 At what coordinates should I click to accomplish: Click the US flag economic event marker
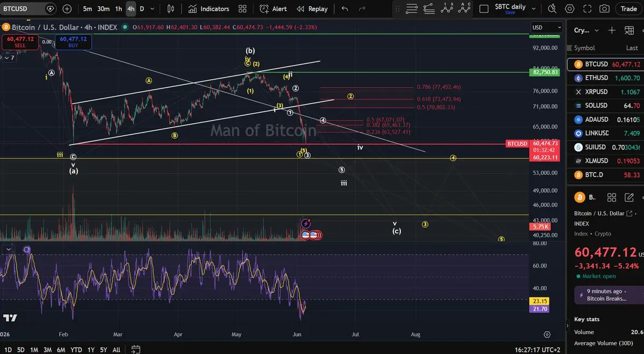[305, 235]
